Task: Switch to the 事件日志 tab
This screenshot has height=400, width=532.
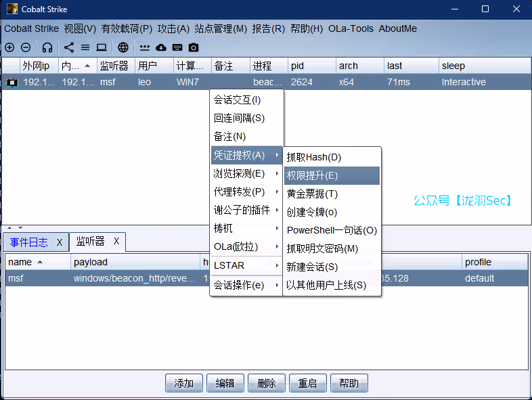Action: pyautogui.click(x=28, y=242)
